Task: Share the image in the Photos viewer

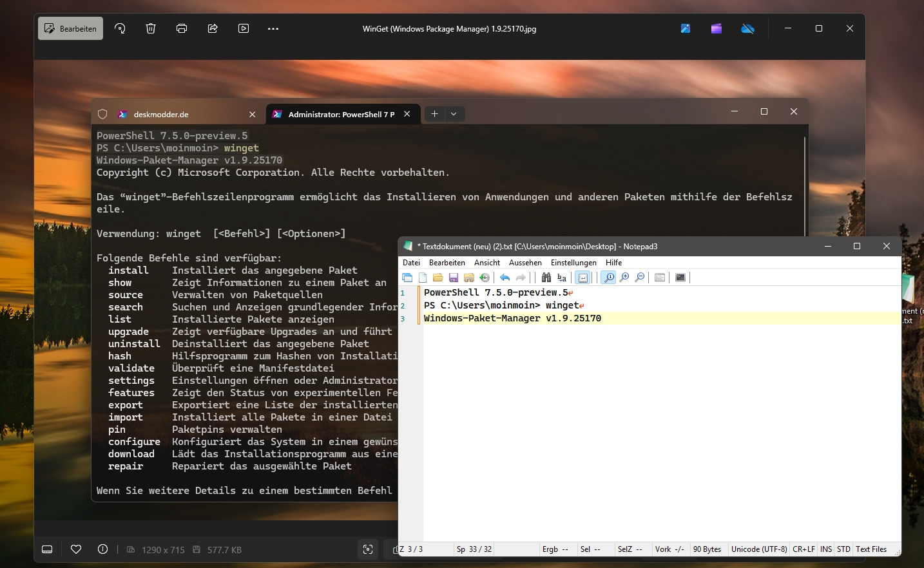Action: 213,28
